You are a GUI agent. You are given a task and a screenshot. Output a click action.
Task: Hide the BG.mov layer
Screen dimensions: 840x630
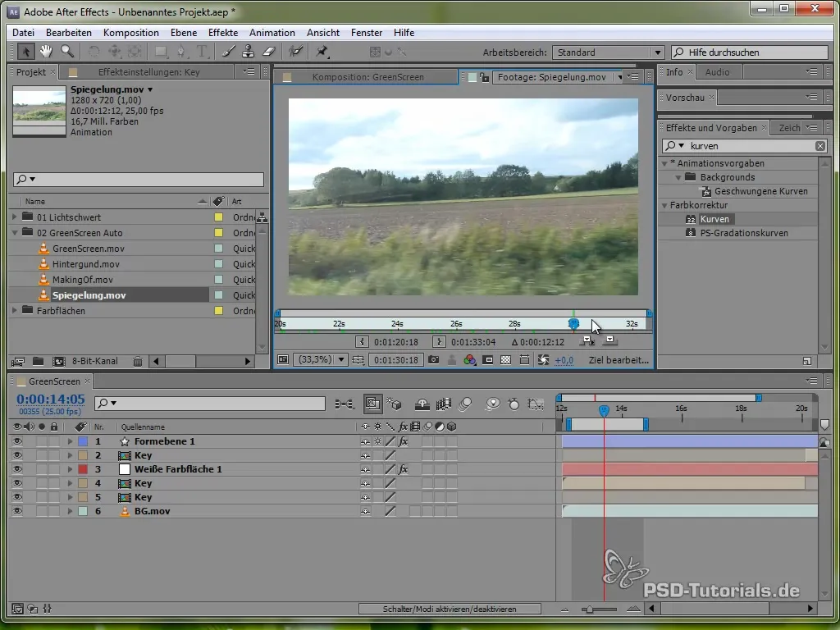pyautogui.click(x=17, y=511)
